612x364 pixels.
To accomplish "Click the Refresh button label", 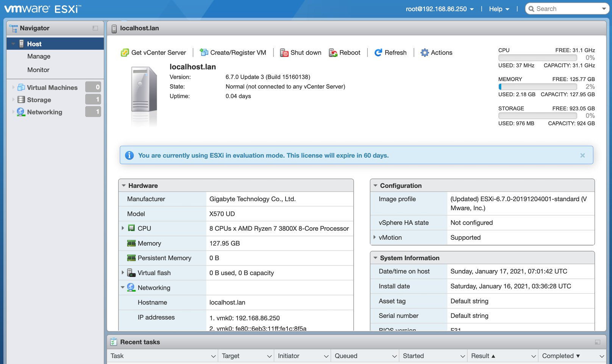I will tap(396, 53).
